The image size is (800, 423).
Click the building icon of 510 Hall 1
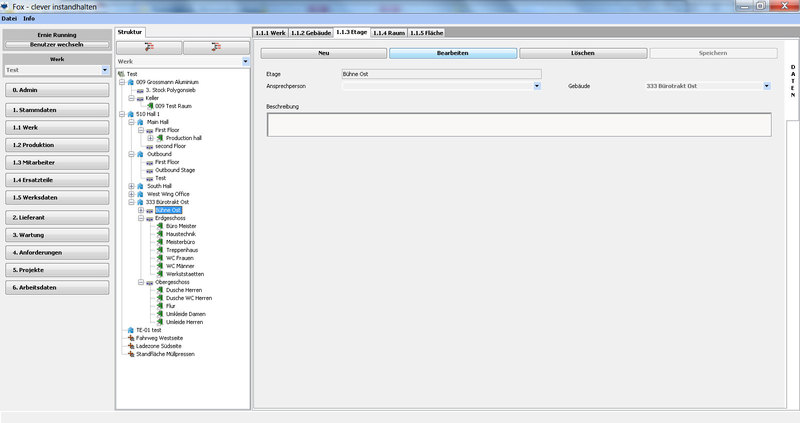tap(131, 115)
